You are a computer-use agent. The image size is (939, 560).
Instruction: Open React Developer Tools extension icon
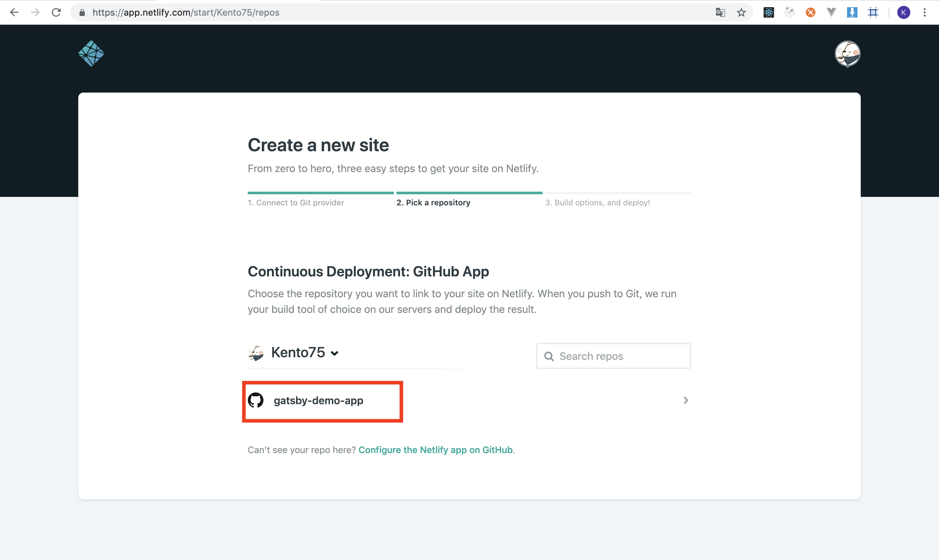point(768,12)
